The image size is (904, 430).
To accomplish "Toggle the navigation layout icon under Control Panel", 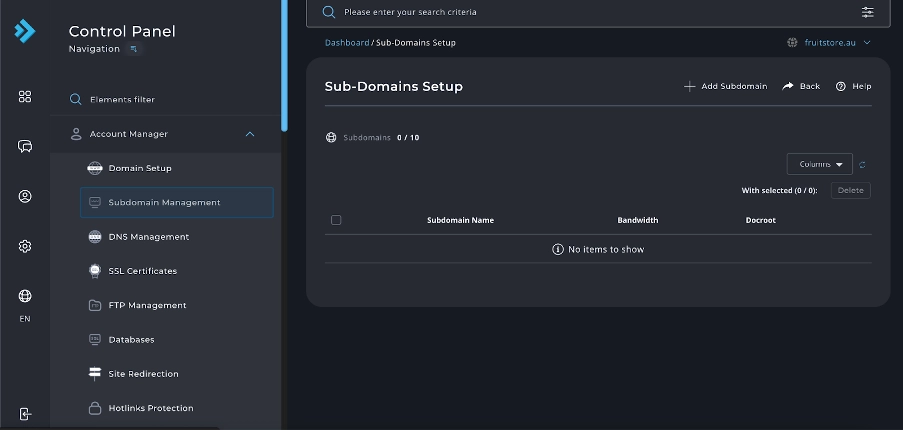I will coord(134,49).
